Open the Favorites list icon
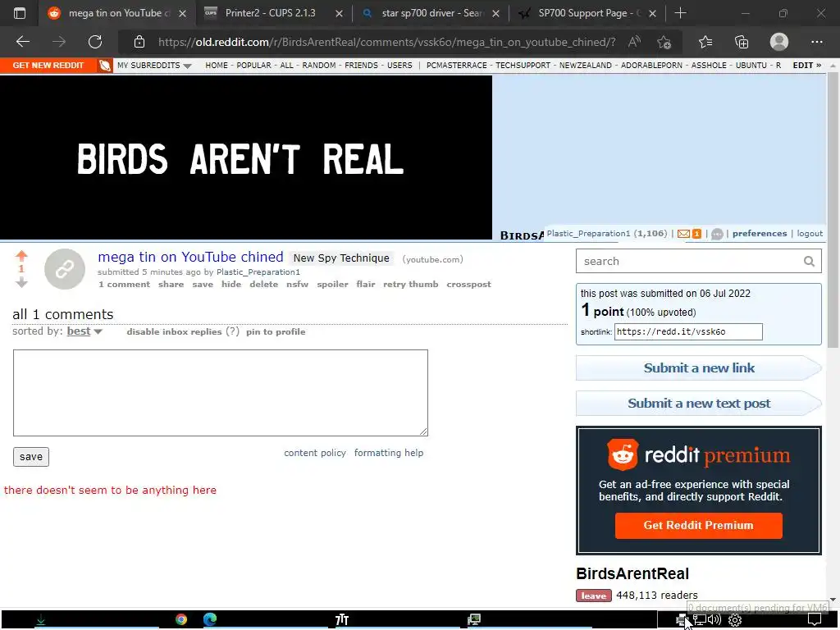The height and width of the screenshot is (630, 840). pos(705,42)
